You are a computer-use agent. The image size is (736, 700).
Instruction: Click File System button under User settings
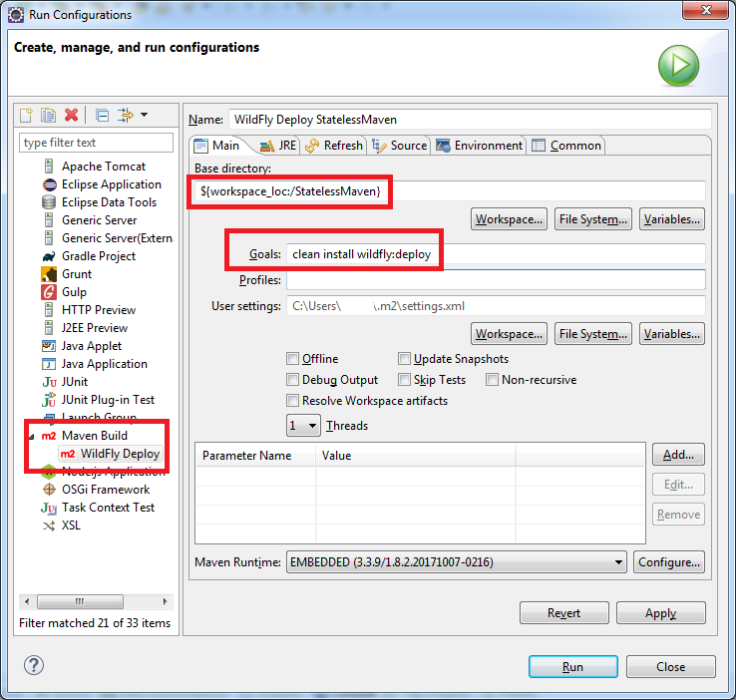point(592,334)
